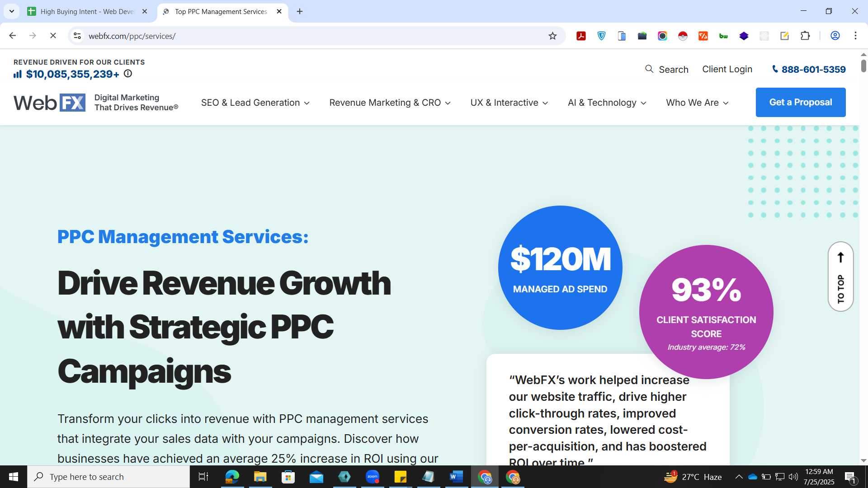Bookmark this page with the star icon
Screen dimensions: 868x488
tap(552, 36)
